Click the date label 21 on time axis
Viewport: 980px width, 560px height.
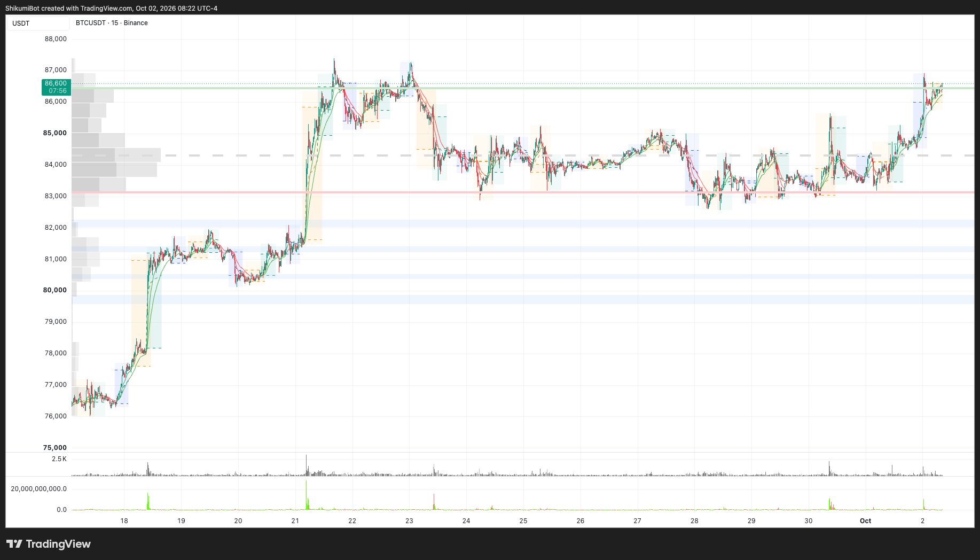(295, 521)
